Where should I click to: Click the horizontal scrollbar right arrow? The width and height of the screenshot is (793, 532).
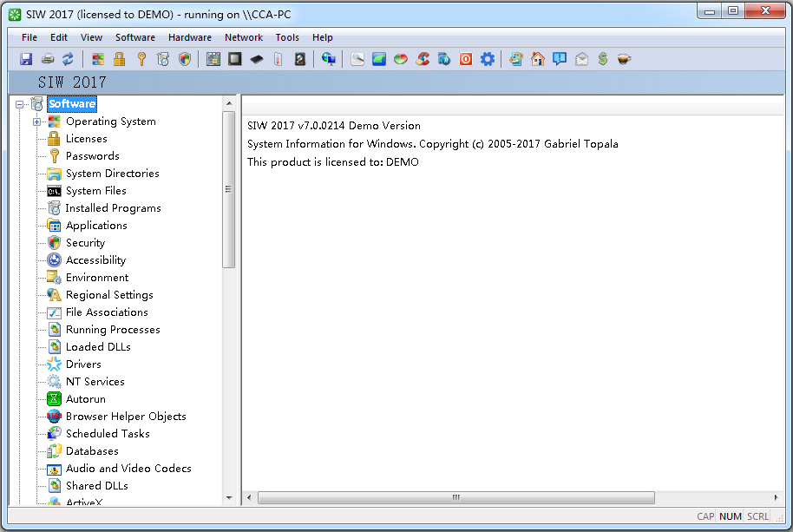776,497
